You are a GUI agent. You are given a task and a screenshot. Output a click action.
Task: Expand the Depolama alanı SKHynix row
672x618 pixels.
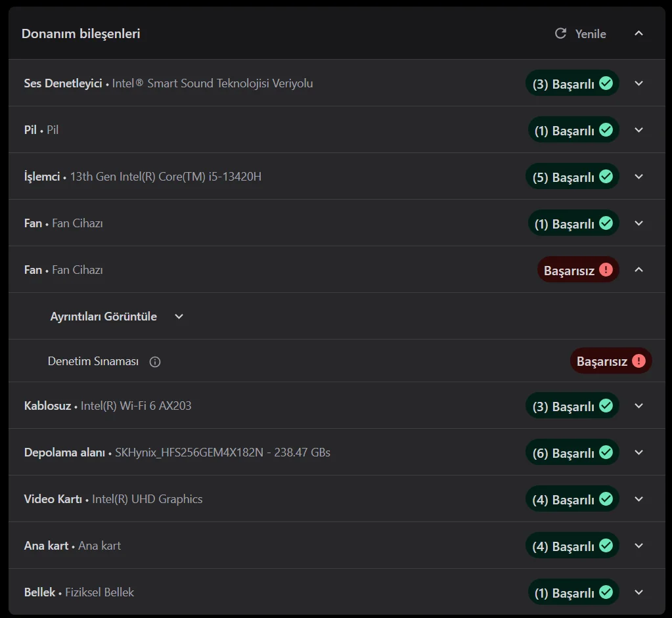pos(638,452)
